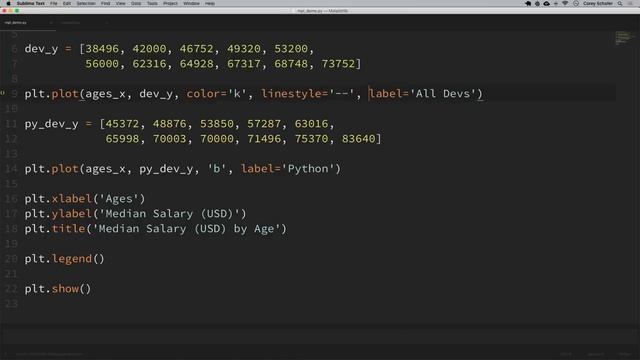
Task: Click the value 83640 on line 12
Action: (x=359, y=139)
